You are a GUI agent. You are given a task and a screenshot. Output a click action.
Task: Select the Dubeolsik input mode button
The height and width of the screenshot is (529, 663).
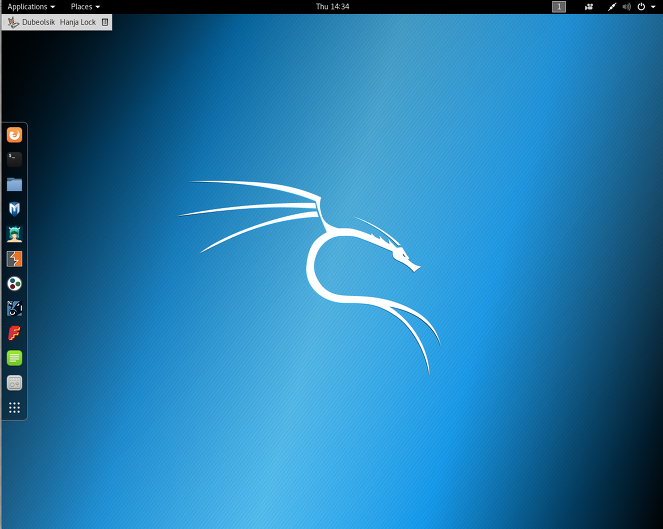coord(38,22)
